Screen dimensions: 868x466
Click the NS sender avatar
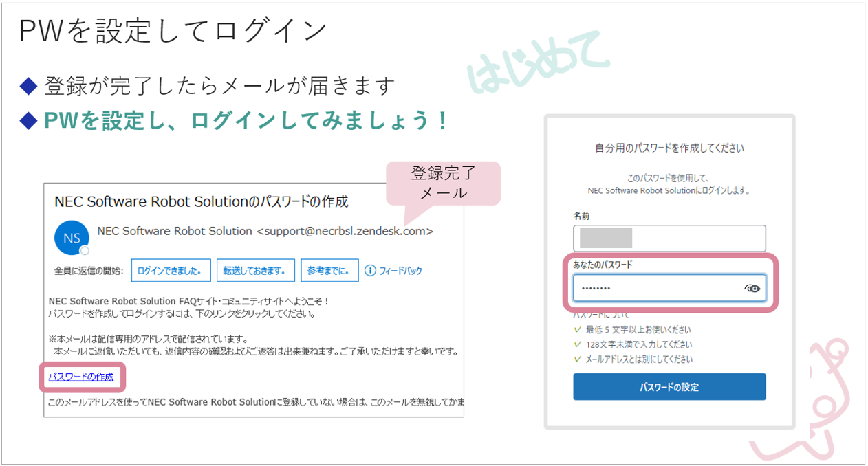(71, 237)
